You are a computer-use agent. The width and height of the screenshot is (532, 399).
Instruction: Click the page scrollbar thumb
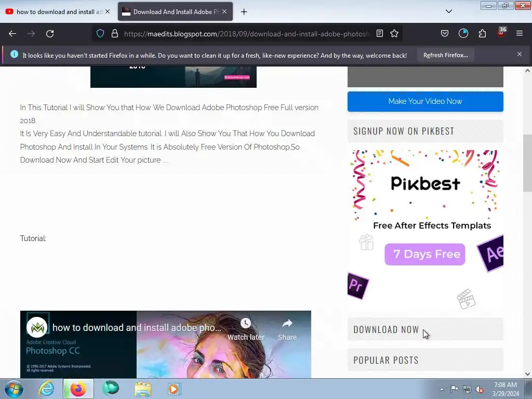527,163
